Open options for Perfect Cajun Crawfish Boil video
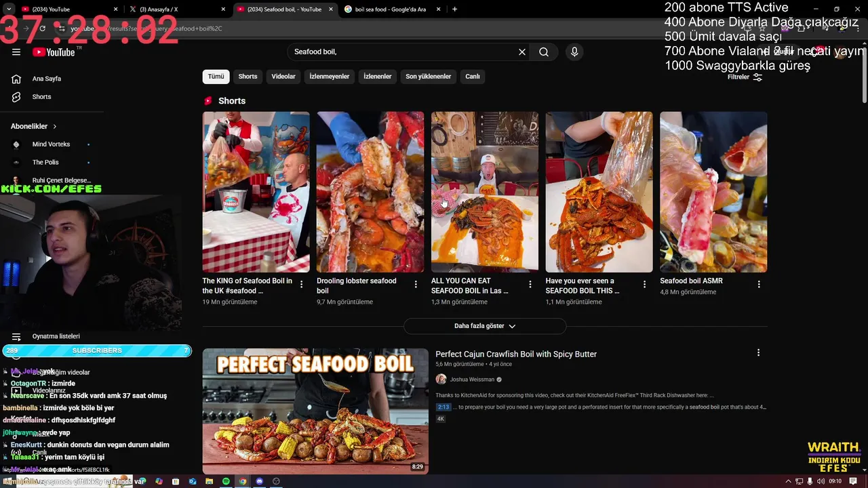 (x=758, y=352)
